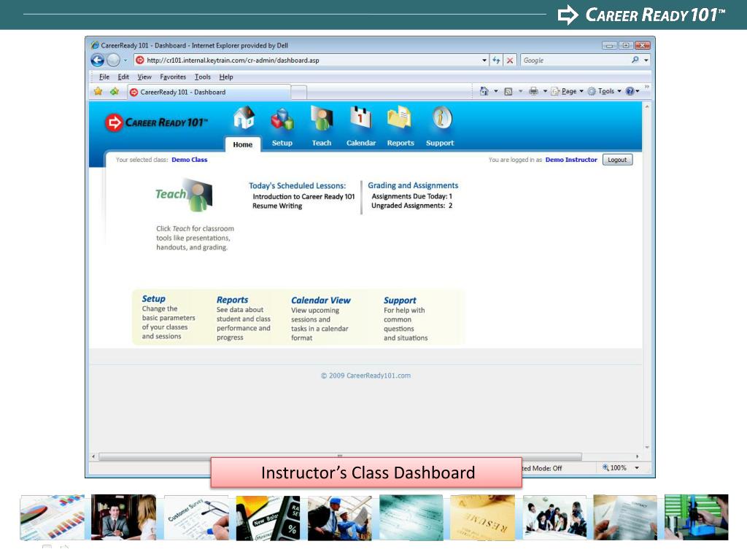Click the Refresh page icon
The image size is (747, 560).
(496, 60)
